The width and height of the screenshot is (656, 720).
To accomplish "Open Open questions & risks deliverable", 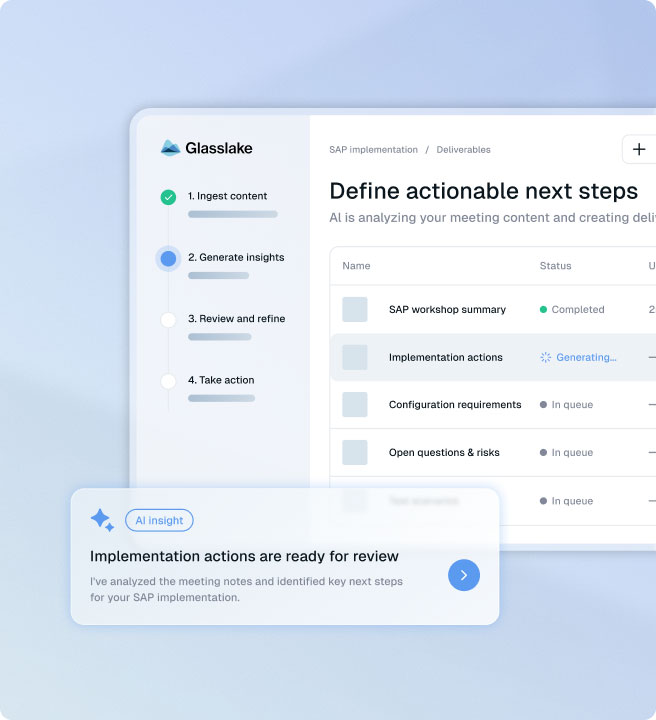I will [444, 453].
